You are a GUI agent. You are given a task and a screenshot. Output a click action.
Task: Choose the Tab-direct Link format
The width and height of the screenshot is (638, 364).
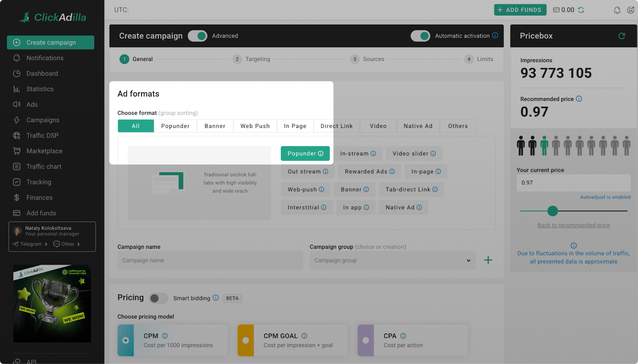[412, 189]
